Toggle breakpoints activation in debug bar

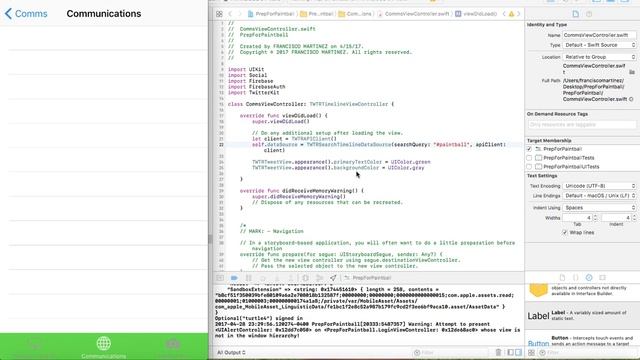coord(234,278)
